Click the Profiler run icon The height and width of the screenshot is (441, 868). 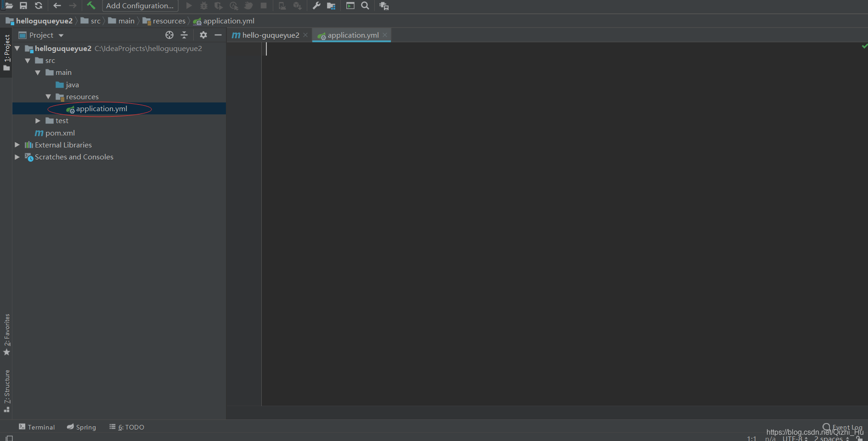pos(234,6)
